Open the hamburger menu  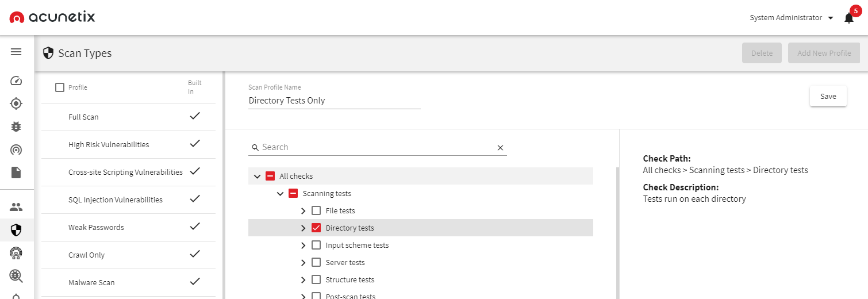coord(16,52)
